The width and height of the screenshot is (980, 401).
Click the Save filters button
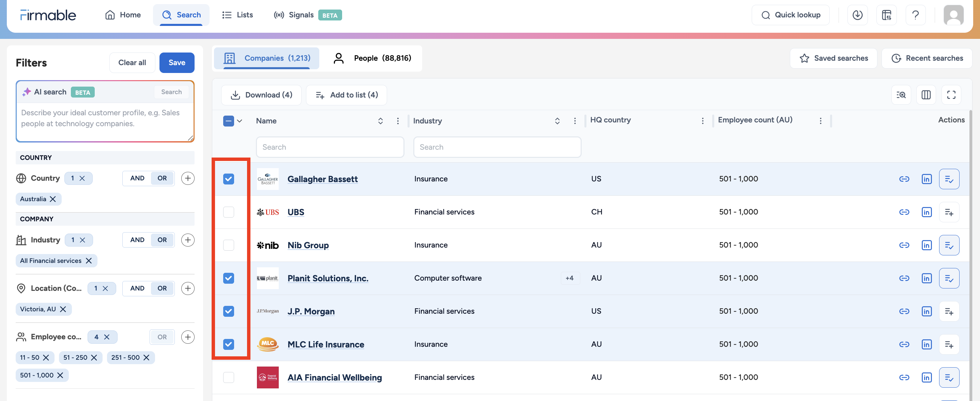click(x=177, y=63)
